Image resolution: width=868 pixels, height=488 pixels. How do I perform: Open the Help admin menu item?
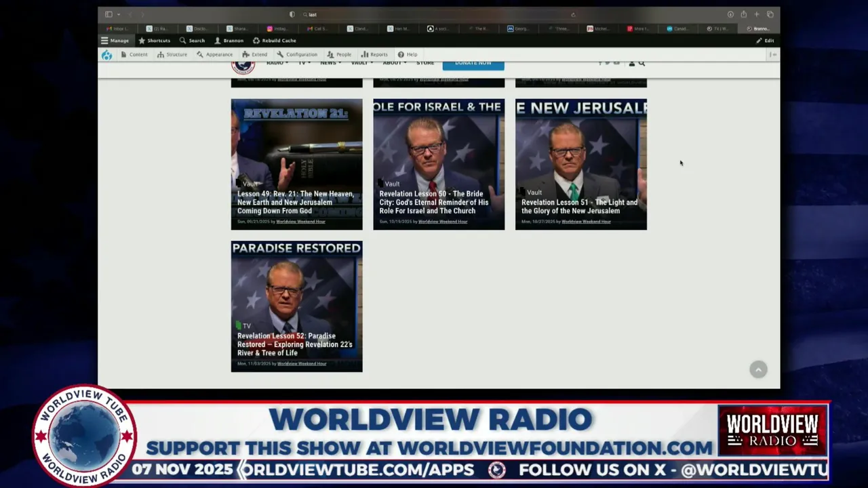click(408, 54)
